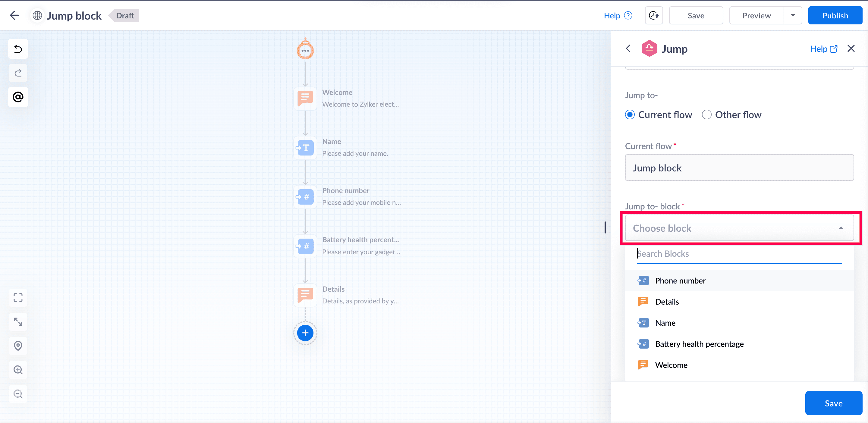This screenshot has width=868, height=423.
Task: Select the Battery health percentage block icon
Action: [305, 246]
